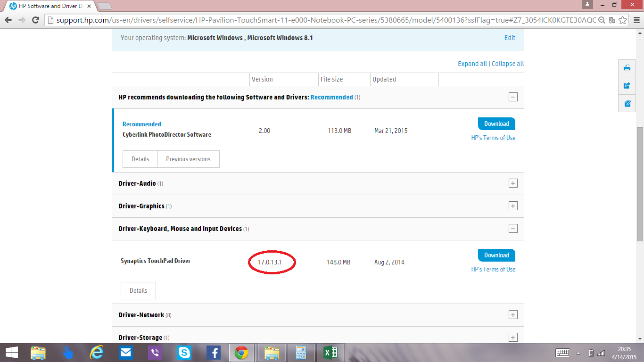Click the date Aug 2, 2014
The image size is (644, 362).
(389, 262)
